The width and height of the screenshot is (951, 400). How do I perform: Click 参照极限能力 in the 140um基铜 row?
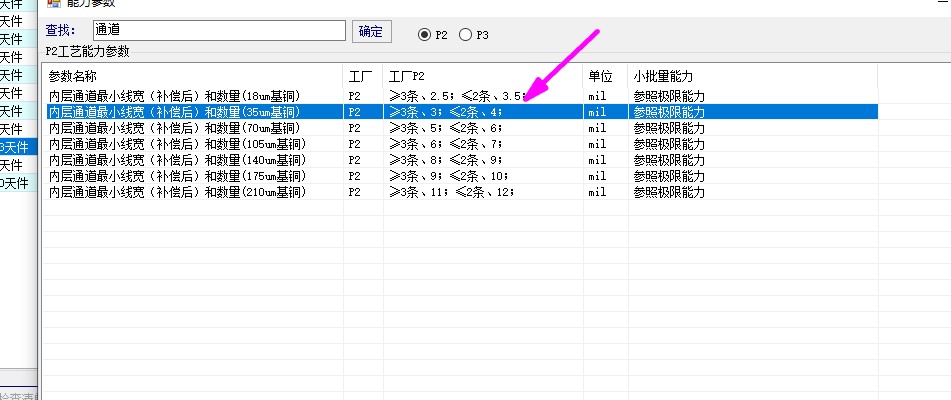tap(669, 160)
